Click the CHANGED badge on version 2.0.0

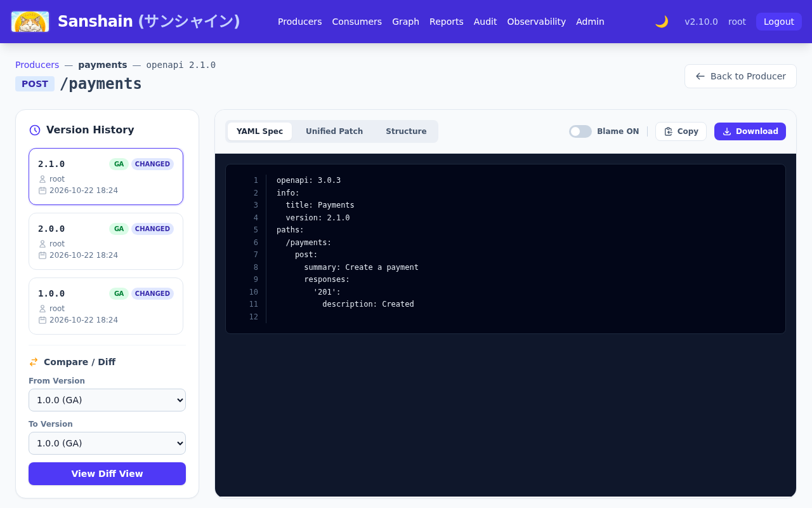point(152,229)
